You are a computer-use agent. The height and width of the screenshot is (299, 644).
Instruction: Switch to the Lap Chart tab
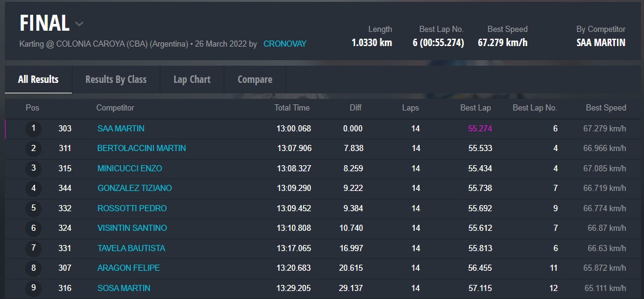(192, 79)
